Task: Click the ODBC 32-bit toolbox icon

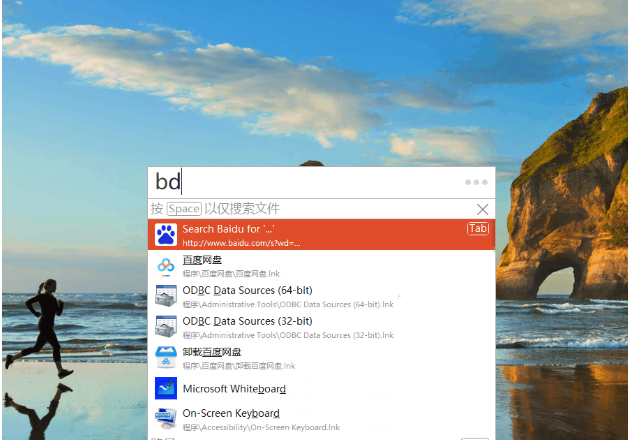Action: [166, 327]
